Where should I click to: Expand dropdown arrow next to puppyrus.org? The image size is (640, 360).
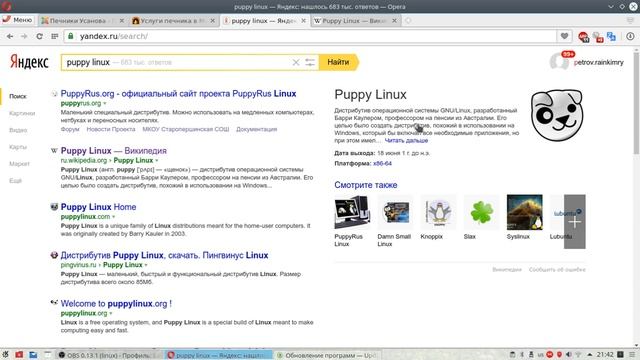(104, 104)
